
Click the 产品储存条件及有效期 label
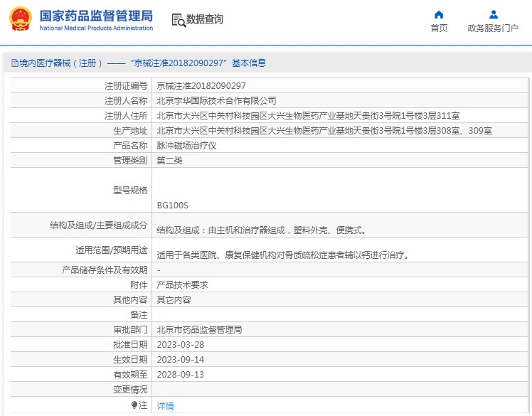[x=105, y=270]
